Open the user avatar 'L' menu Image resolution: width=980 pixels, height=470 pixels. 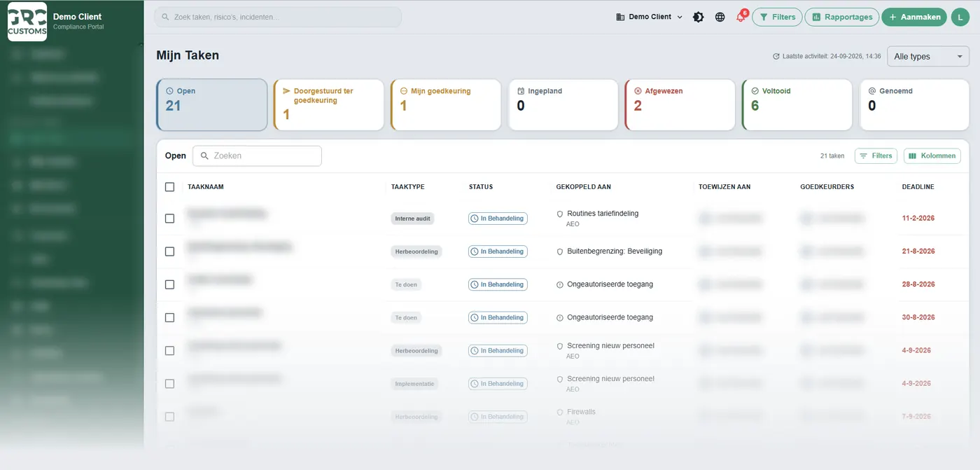click(x=959, y=17)
